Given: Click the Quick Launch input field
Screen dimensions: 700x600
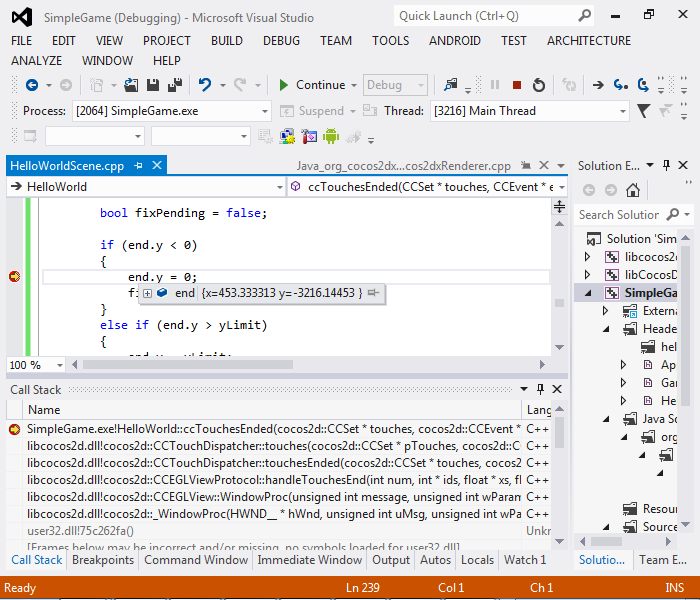Looking at the screenshot, I should coord(487,16).
